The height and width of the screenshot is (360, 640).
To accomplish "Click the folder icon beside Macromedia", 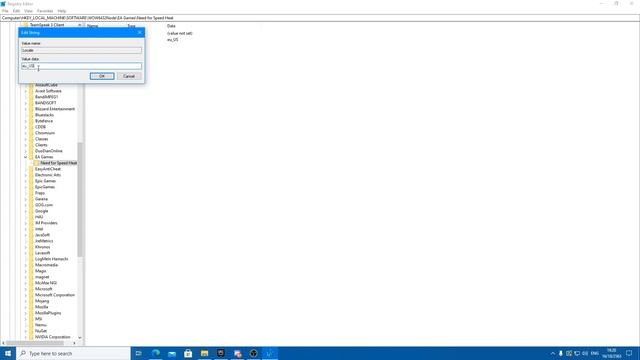I will pyautogui.click(x=31, y=265).
